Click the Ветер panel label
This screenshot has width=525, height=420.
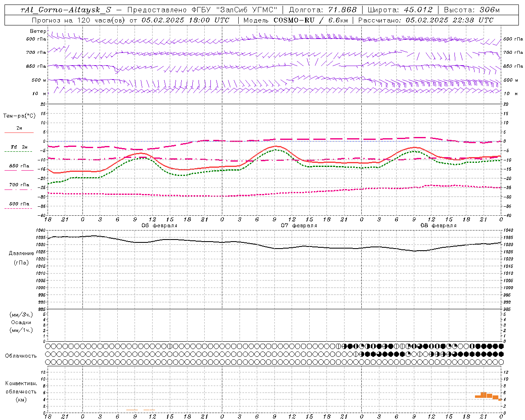click(x=38, y=31)
